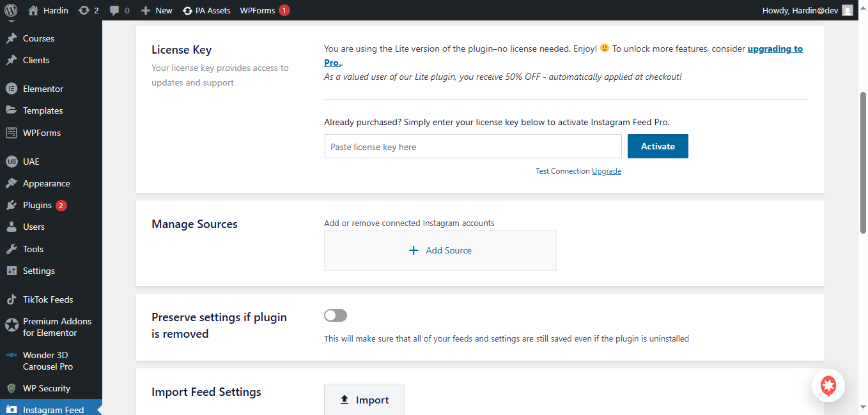Visit the Hardin site via home icon
Screen dimensions: 868x415
click(x=48, y=10)
